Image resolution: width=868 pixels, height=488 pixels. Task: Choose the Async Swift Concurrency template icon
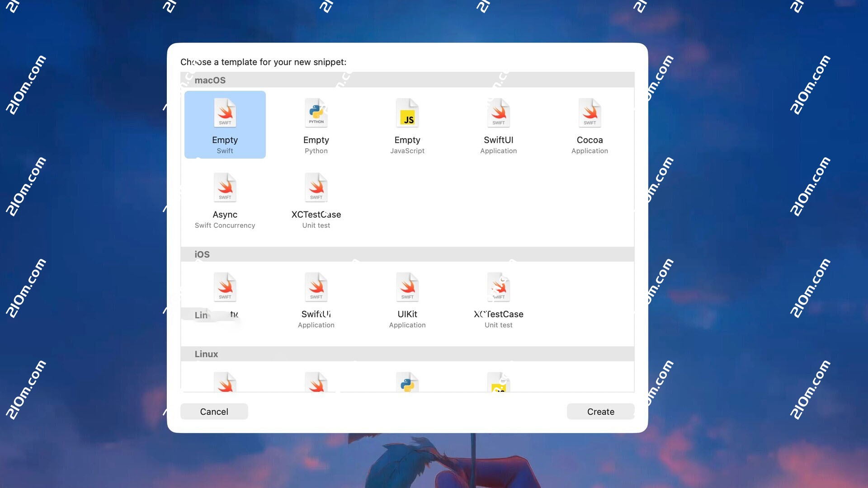[x=225, y=188]
